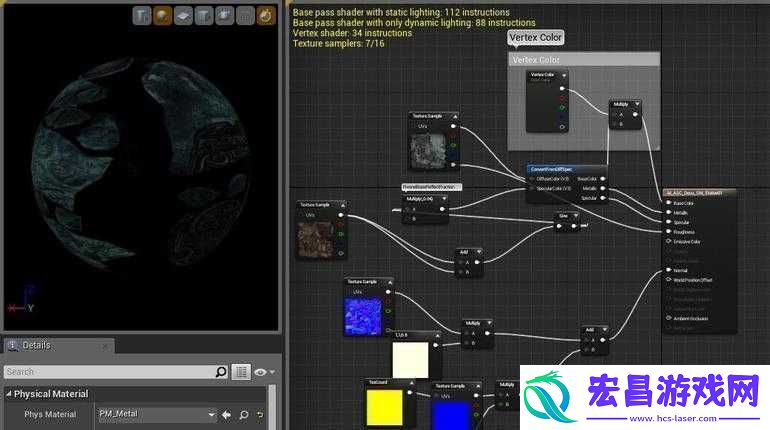The height and width of the screenshot is (430, 770).
Task: Click Vertex Color node alpha output pin
Action: click(562, 127)
